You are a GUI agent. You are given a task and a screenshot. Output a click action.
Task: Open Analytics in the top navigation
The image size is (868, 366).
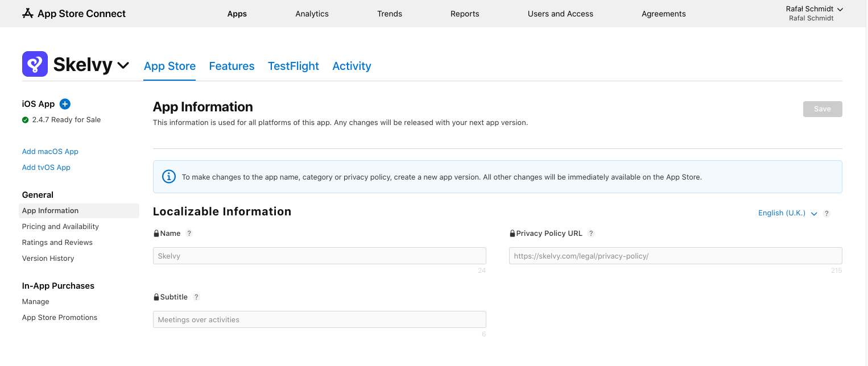click(x=312, y=14)
